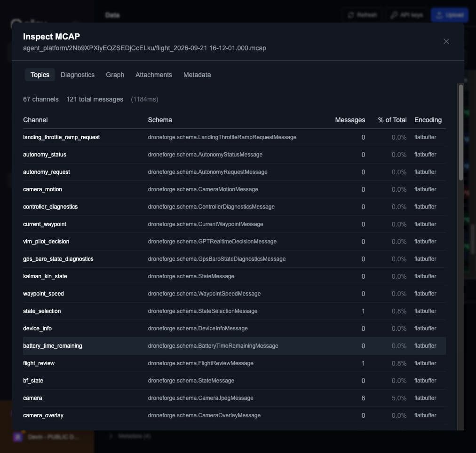Click the StateSelectionMessage schema text
The image size is (476, 453).
pyautogui.click(x=202, y=311)
